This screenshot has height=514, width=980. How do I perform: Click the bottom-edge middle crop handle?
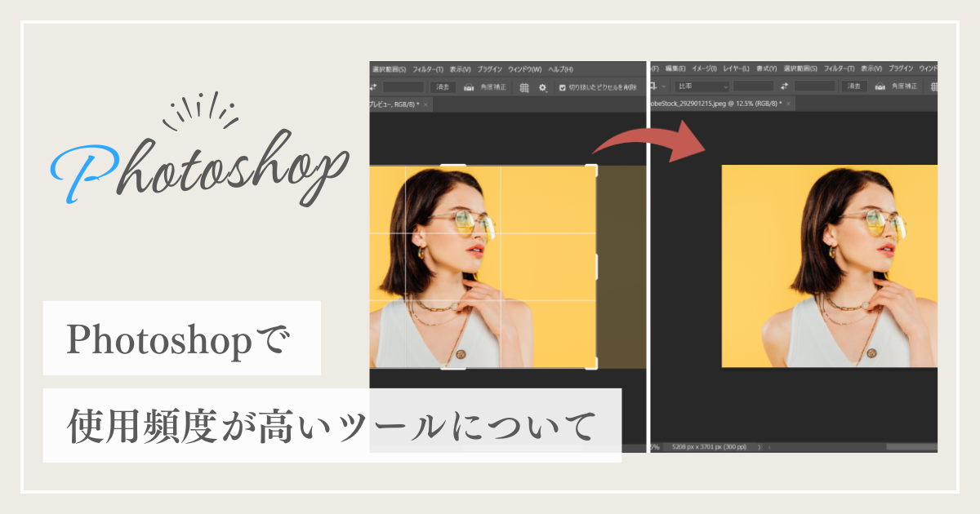pyautogui.click(x=453, y=368)
